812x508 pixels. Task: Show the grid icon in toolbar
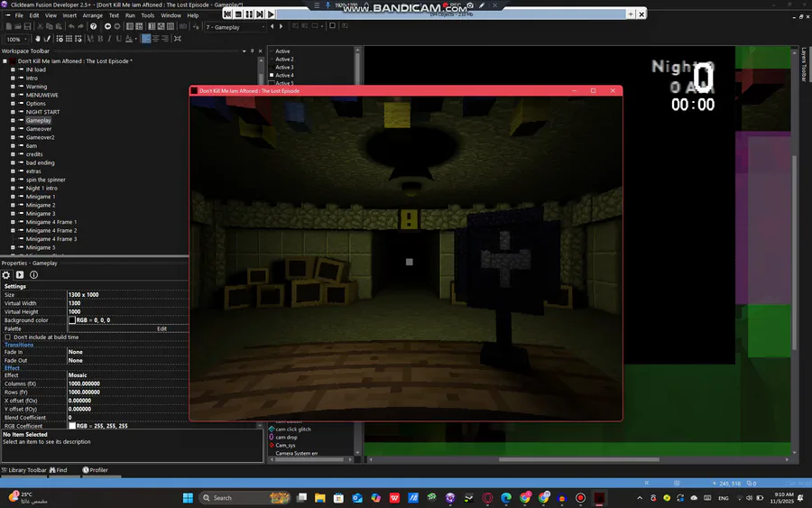[x=69, y=39]
